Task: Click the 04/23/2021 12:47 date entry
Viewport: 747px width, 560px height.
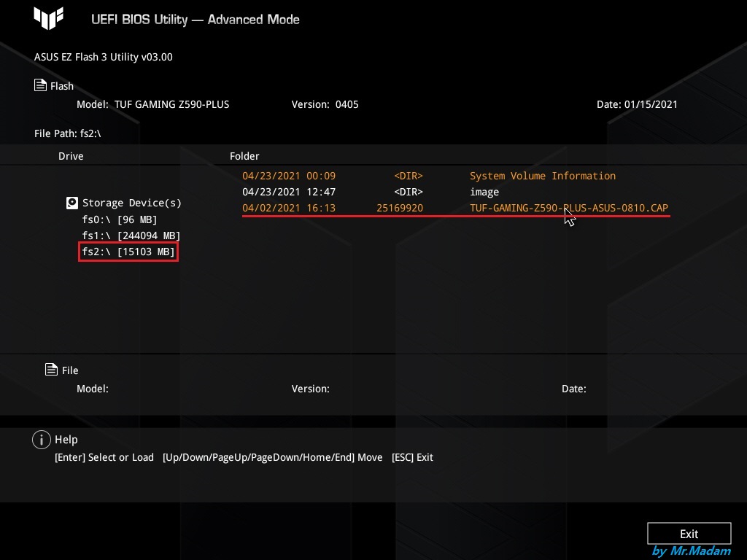Action: 289,192
